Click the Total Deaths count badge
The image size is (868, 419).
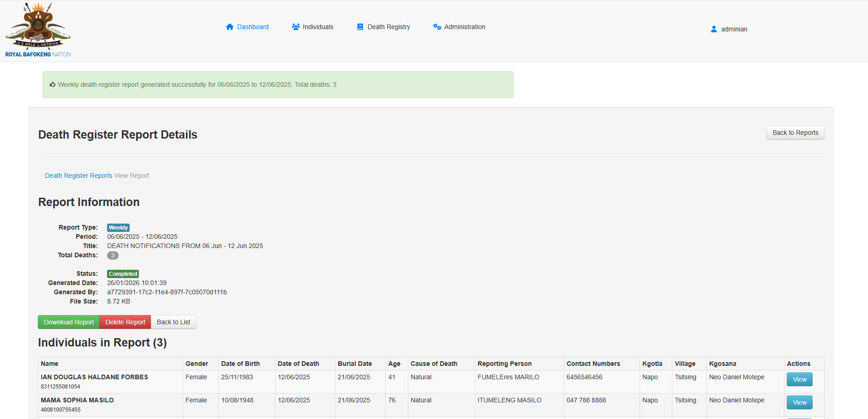(x=113, y=255)
